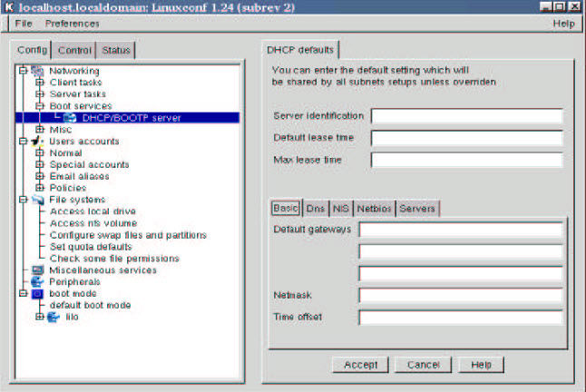The height and width of the screenshot is (392, 586).
Task: Collapse the File systems node
Action: tap(24, 200)
